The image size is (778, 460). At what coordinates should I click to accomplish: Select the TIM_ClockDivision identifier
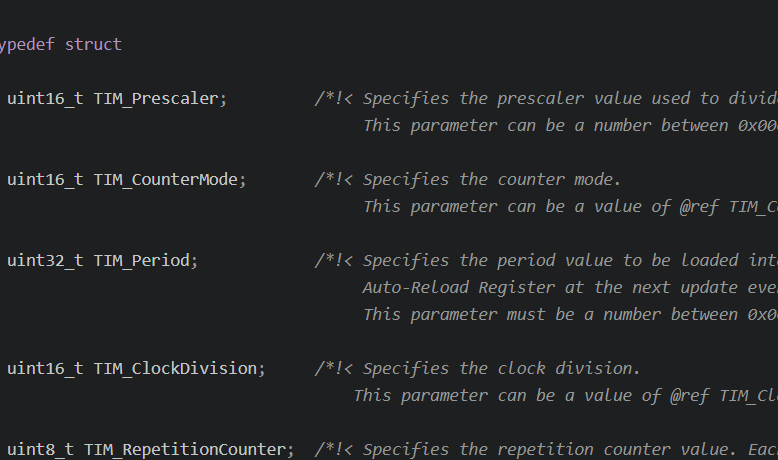click(176, 369)
